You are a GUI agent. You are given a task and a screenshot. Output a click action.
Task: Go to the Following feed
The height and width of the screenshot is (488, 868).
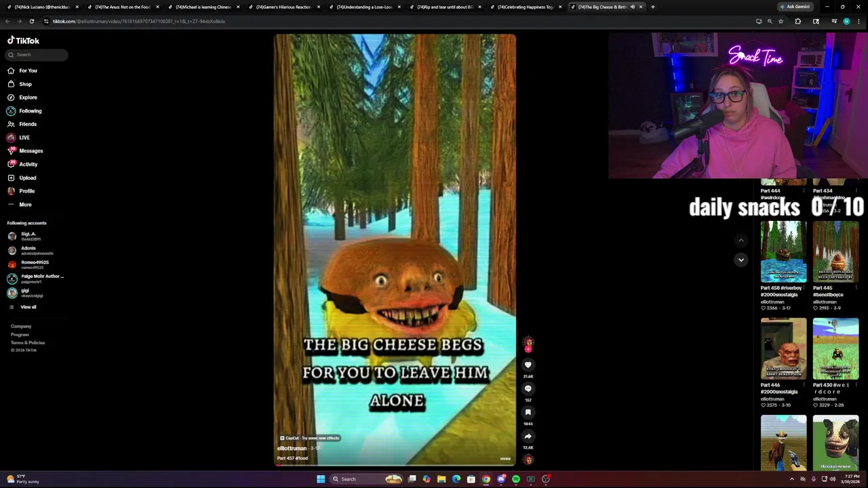pyautogui.click(x=24, y=110)
